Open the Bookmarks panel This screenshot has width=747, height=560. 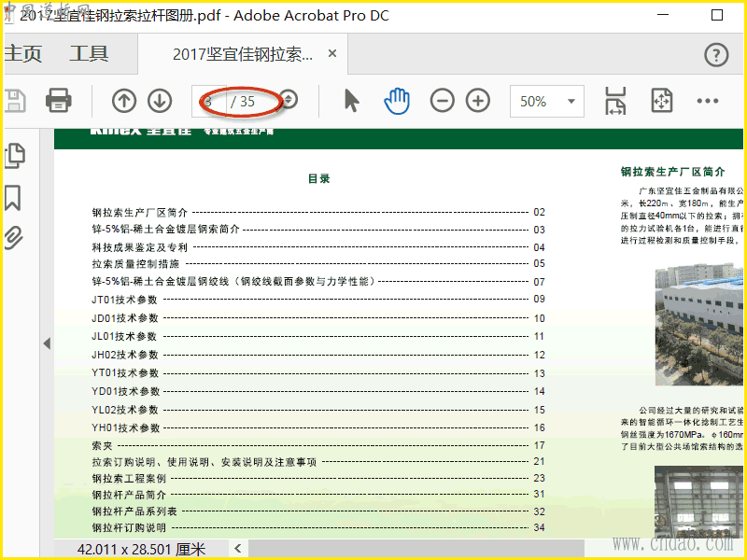click(x=13, y=198)
